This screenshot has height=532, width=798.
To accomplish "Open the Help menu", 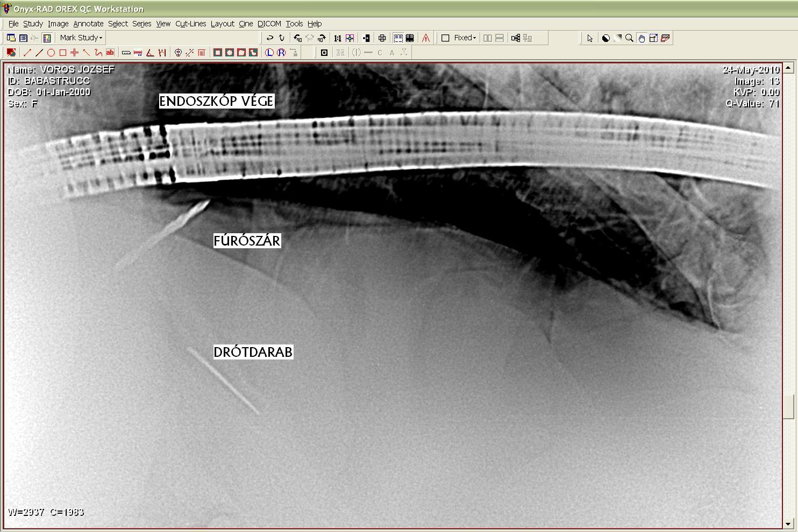I will tap(315, 24).
